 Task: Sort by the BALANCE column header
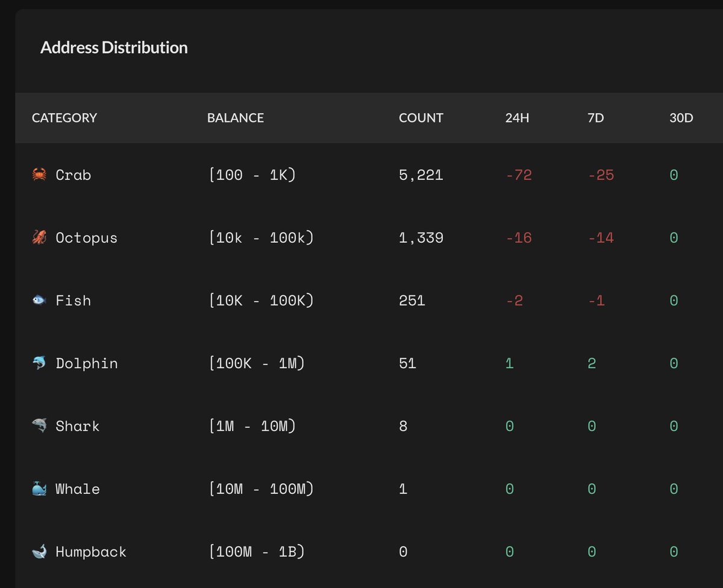(x=236, y=118)
